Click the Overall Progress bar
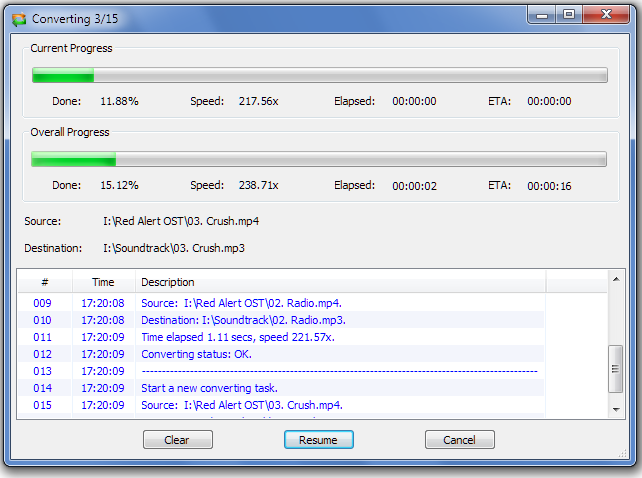 pos(319,159)
